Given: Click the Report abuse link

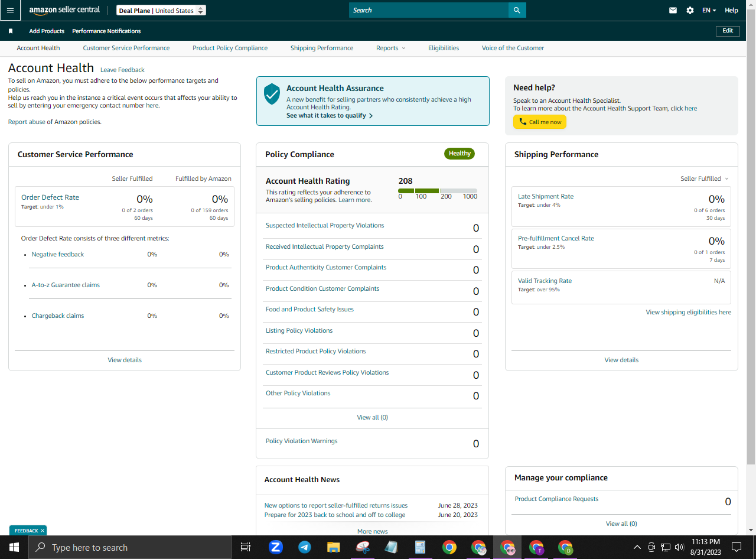Looking at the screenshot, I should [27, 122].
